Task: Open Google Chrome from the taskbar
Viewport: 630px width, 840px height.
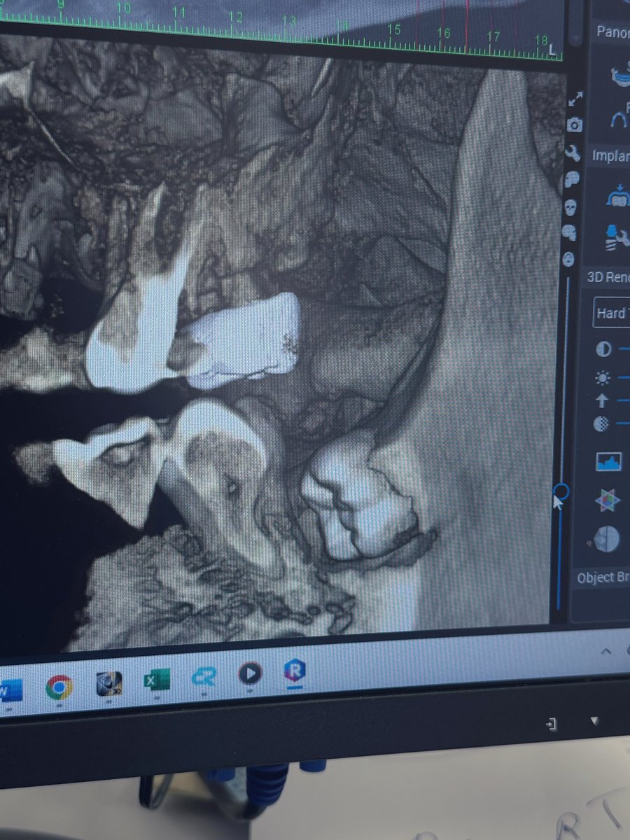Action: 59,687
